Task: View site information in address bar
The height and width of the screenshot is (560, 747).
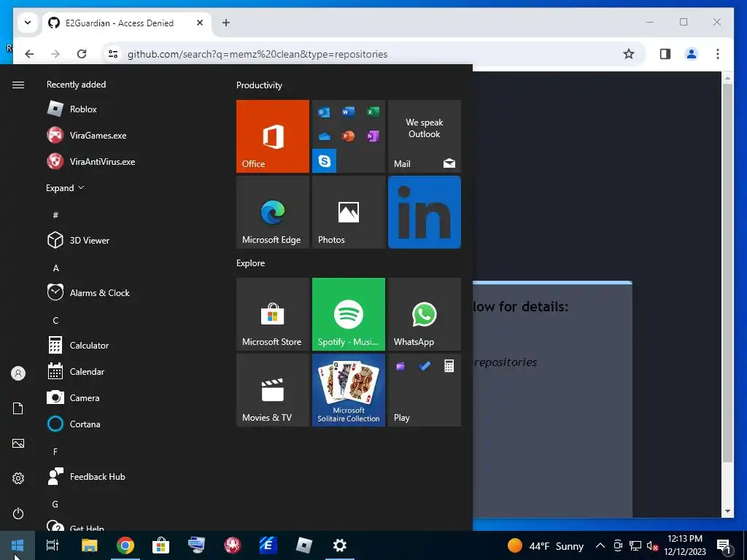Action: [113, 54]
